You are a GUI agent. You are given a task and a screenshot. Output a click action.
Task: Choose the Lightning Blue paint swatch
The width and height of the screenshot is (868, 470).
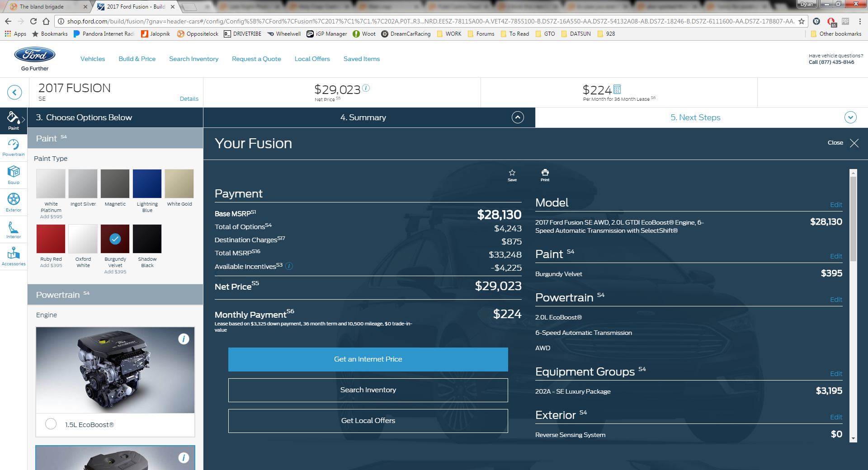pyautogui.click(x=147, y=183)
